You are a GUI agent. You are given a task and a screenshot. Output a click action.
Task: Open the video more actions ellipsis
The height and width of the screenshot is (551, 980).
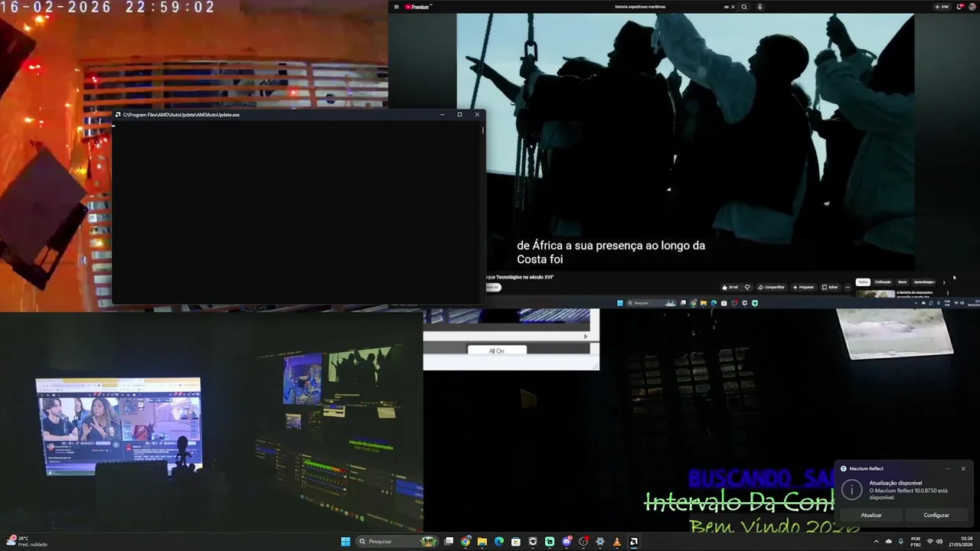pyautogui.click(x=848, y=287)
